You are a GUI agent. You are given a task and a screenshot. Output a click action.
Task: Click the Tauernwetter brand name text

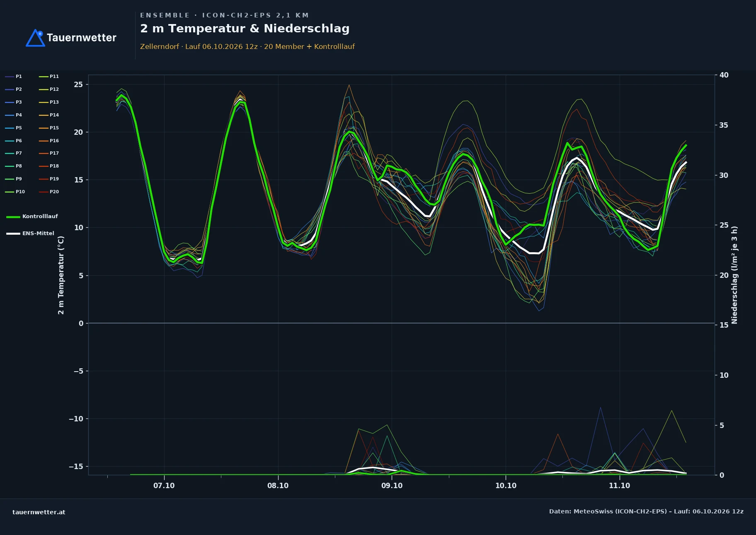point(82,38)
